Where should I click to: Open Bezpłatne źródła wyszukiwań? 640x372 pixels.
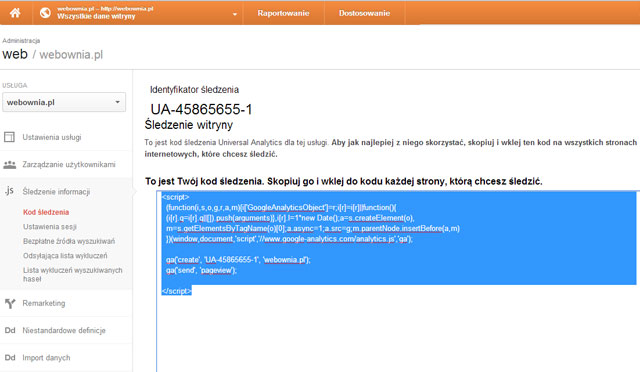pos(69,241)
